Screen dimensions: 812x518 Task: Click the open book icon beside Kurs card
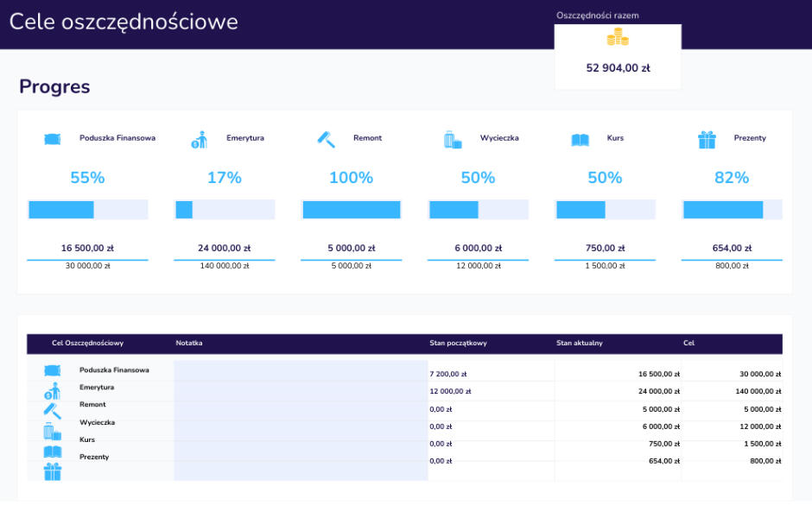coord(580,139)
